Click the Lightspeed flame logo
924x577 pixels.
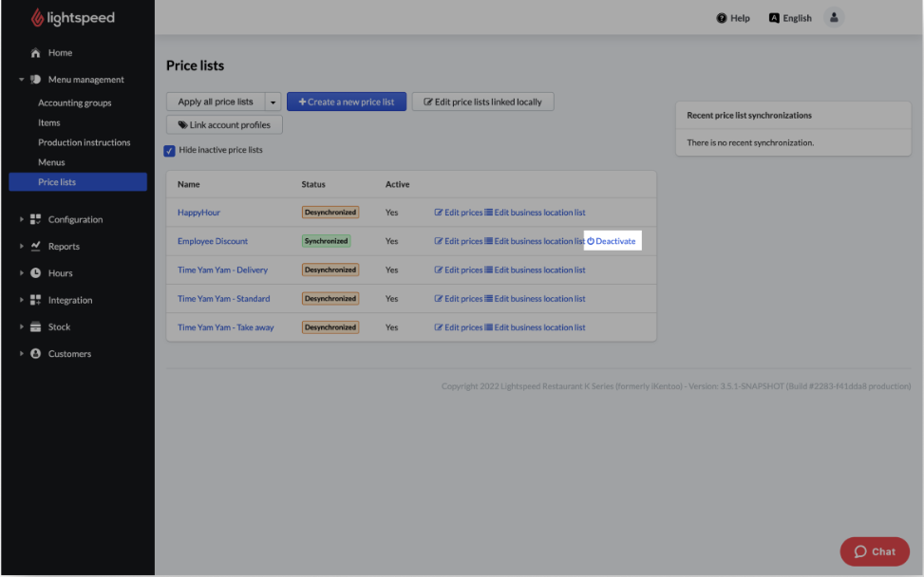[x=37, y=18]
